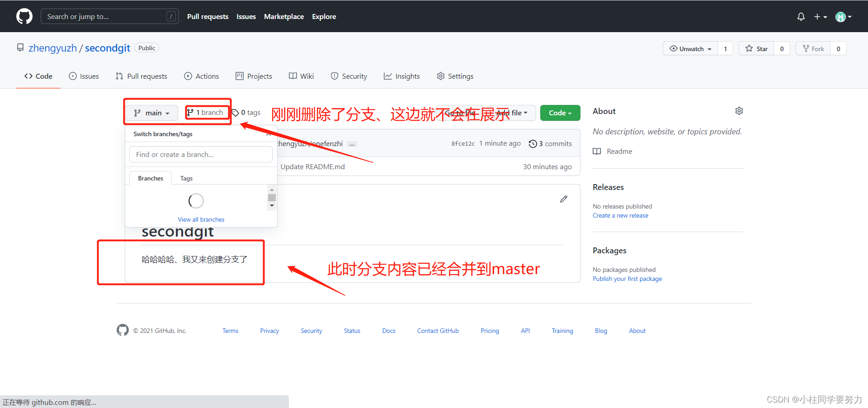Open the Packages heading link
Screen dimensions: 868x408
[x=609, y=250]
